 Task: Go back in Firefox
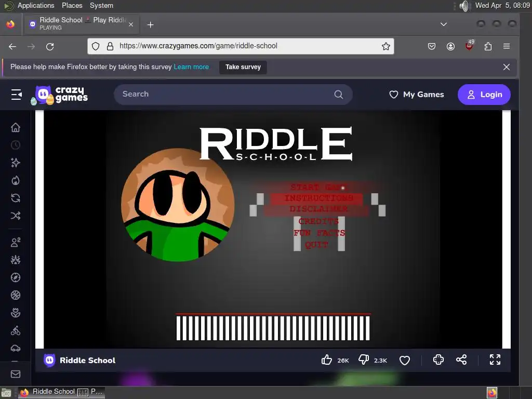(12, 46)
